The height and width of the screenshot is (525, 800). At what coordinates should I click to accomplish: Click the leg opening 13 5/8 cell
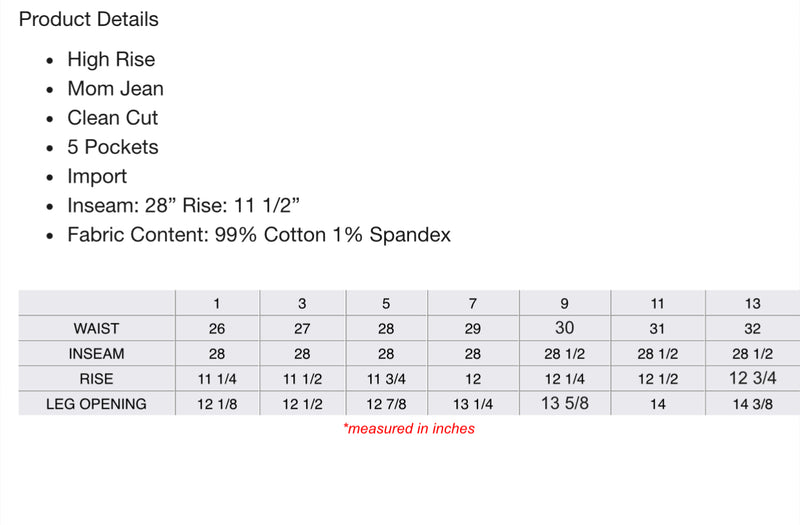coord(565,403)
